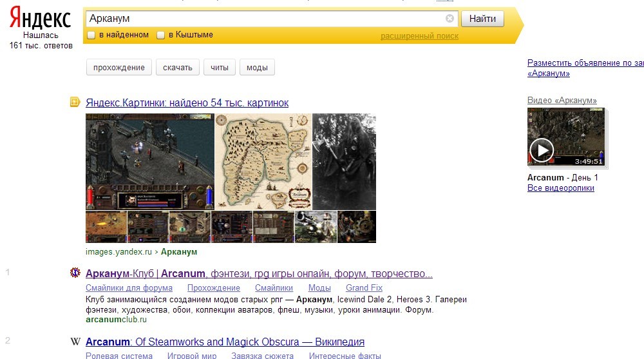
Task: Open Моды sitelink under Арканум-Клуб
Action: click(x=319, y=288)
